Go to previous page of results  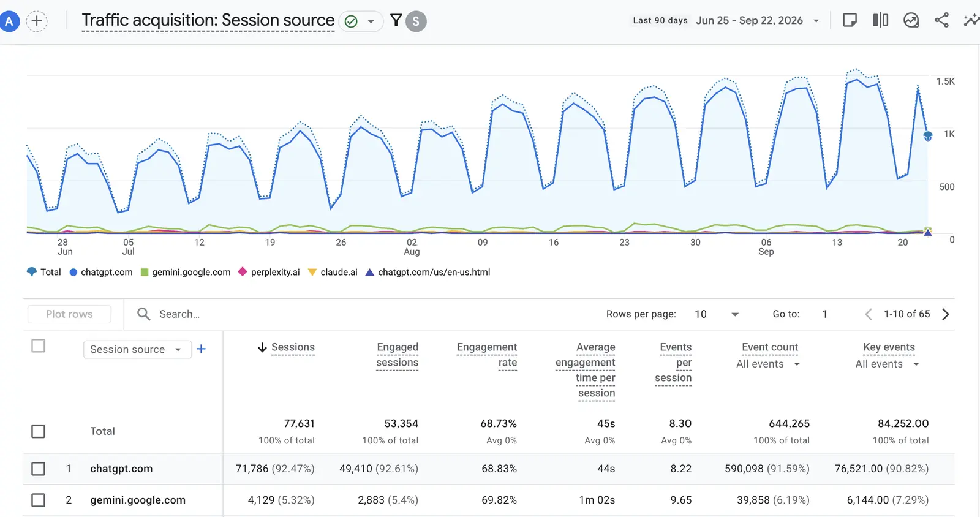pos(869,314)
